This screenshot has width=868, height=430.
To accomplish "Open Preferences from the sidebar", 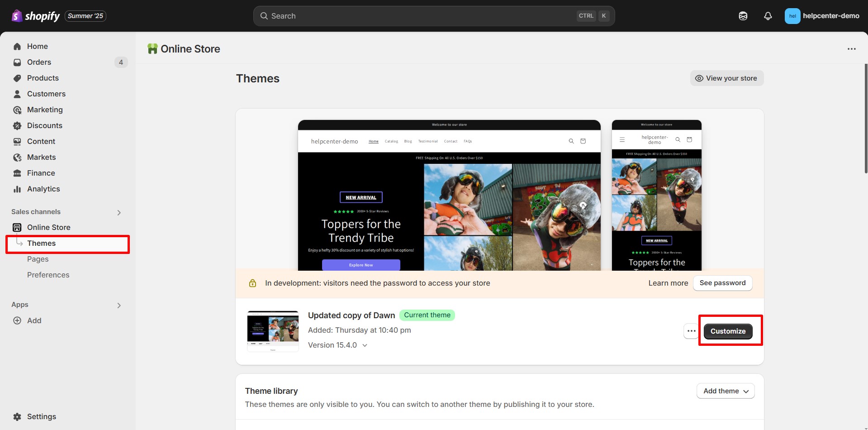I will pos(48,275).
